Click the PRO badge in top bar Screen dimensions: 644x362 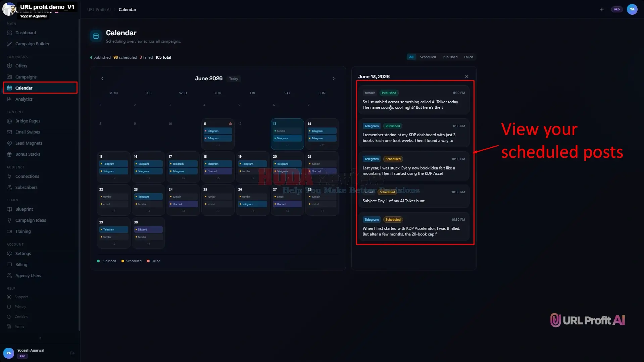pos(617,9)
